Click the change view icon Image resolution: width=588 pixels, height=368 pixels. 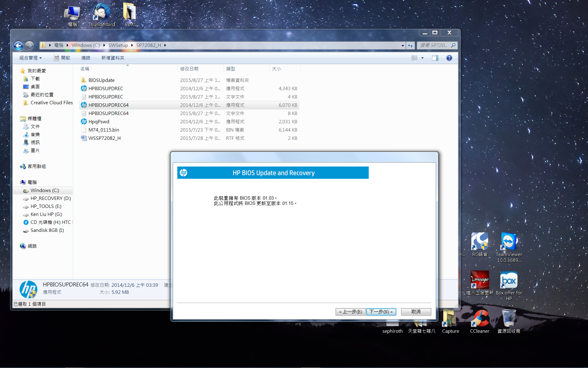tap(414, 58)
